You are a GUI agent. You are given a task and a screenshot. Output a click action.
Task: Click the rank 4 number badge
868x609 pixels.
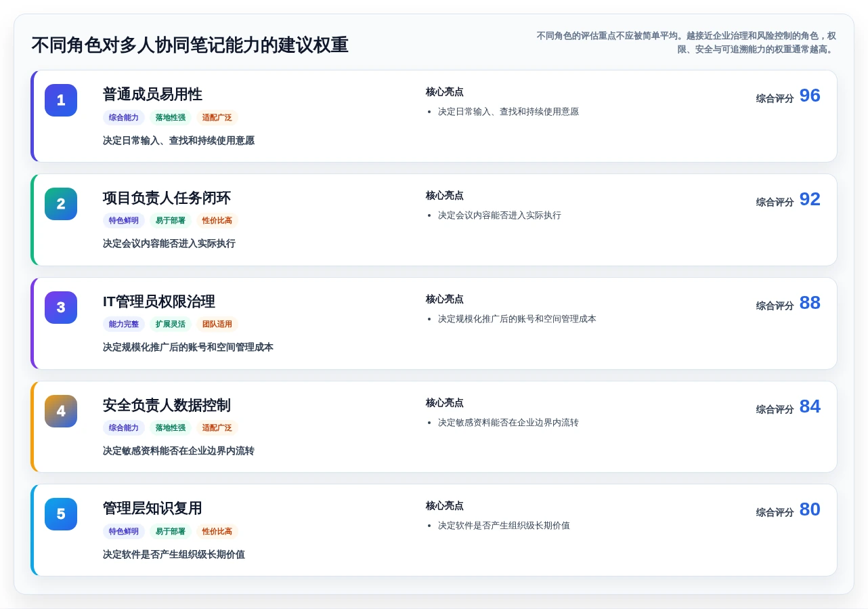click(x=61, y=411)
